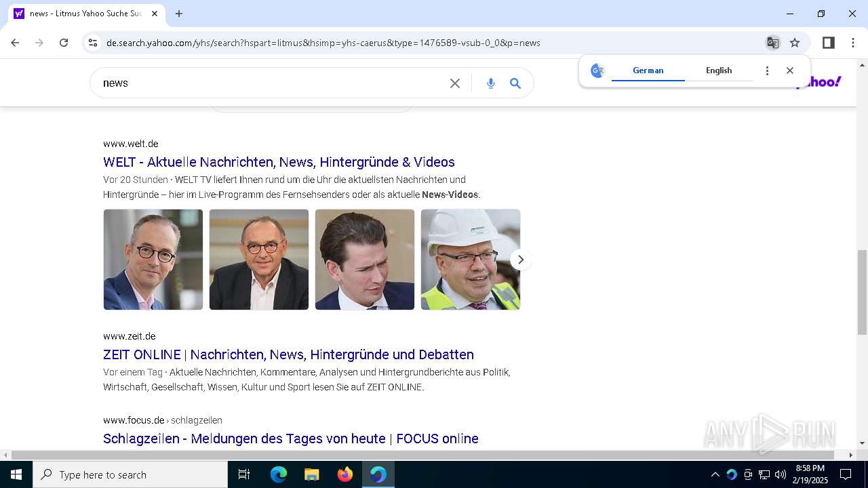Clear the search box text

(455, 83)
